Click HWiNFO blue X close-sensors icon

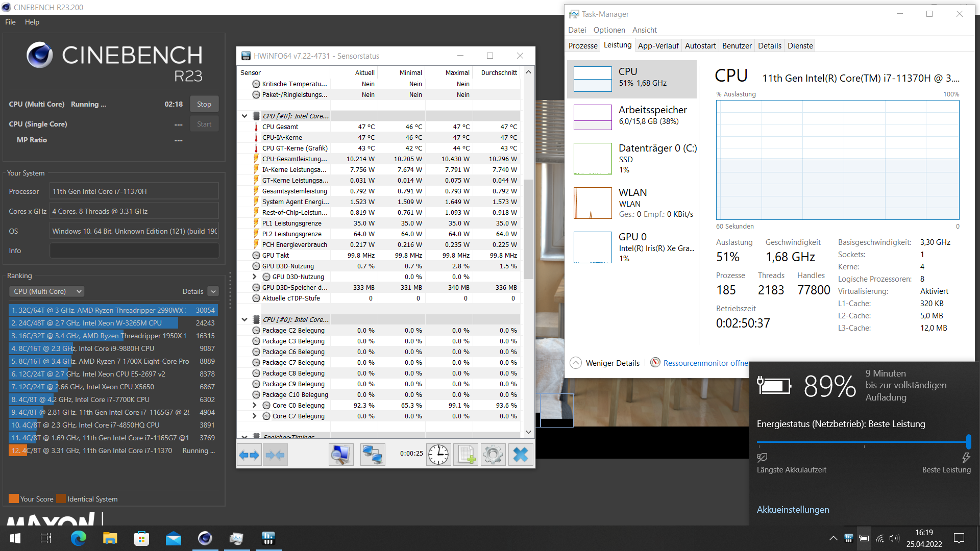(520, 455)
